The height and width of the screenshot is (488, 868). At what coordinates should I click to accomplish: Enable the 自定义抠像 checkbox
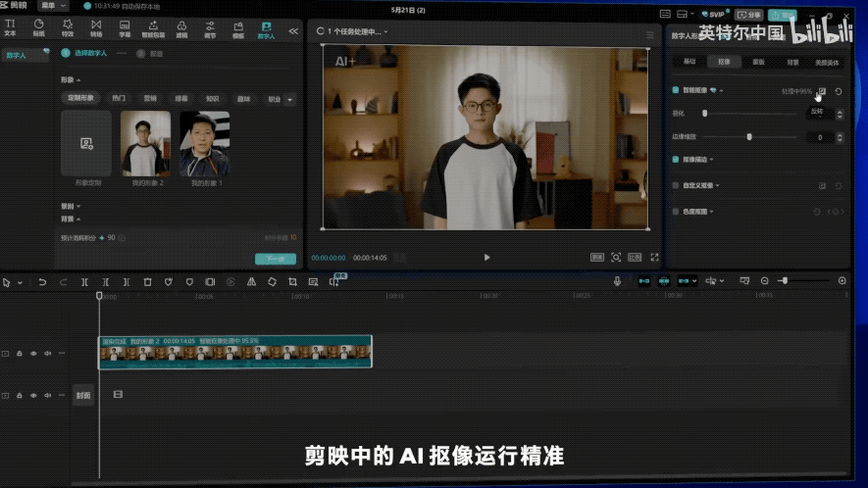[x=676, y=184]
